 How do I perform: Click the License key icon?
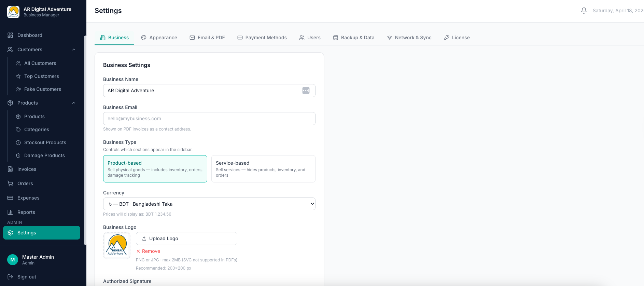pyautogui.click(x=447, y=38)
